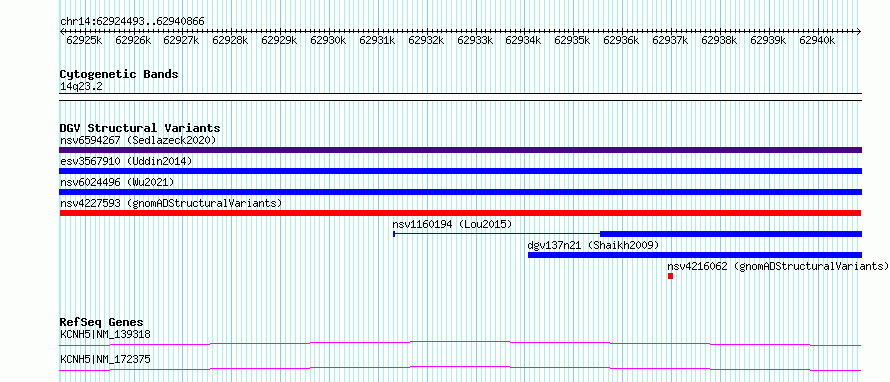Open the nsv6594267 (Sedlazeck2020) label
The width and height of the screenshot is (890, 382).
point(138,140)
